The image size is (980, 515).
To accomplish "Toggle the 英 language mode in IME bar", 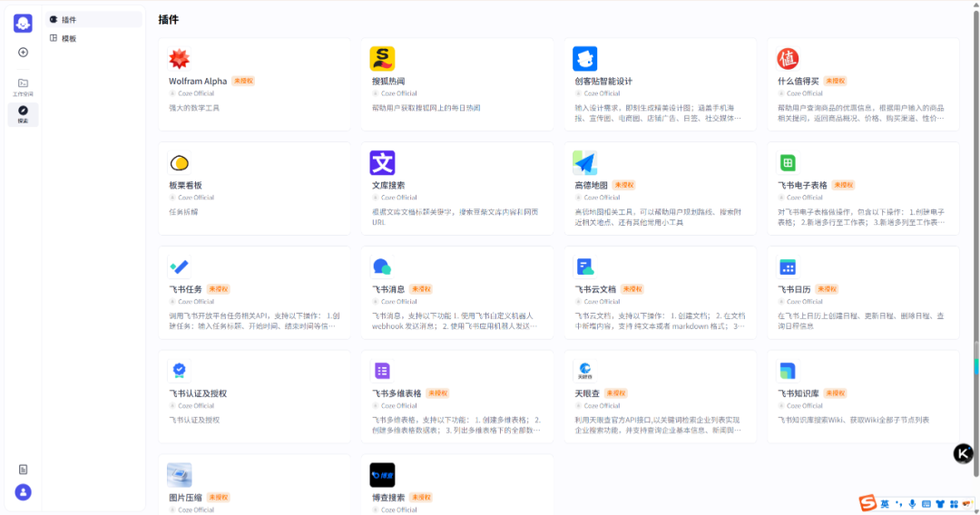I will [x=885, y=504].
